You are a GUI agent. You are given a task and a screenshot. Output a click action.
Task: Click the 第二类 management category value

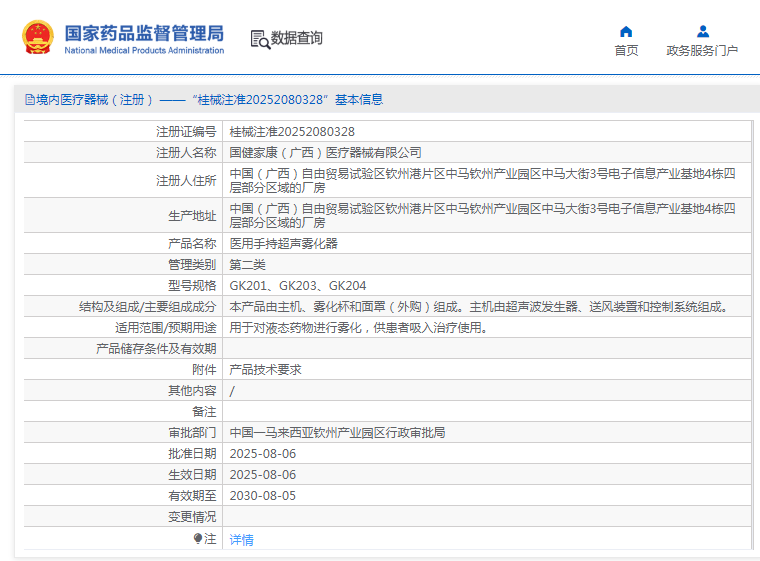point(247,264)
